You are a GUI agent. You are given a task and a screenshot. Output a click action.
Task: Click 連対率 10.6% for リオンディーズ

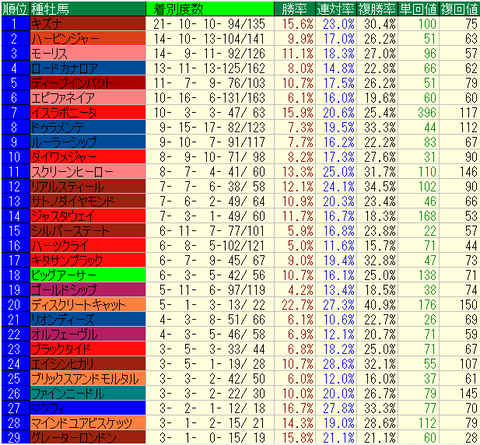tap(339, 320)
